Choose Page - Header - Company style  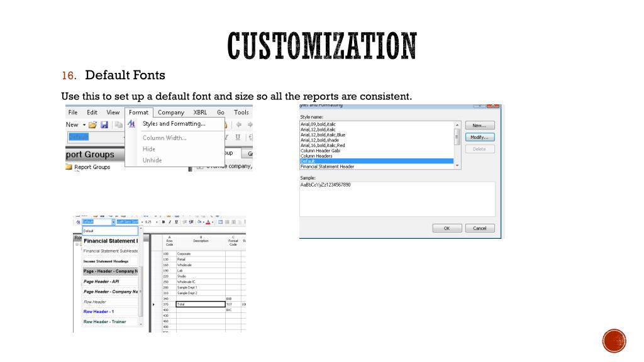point(111,271)
